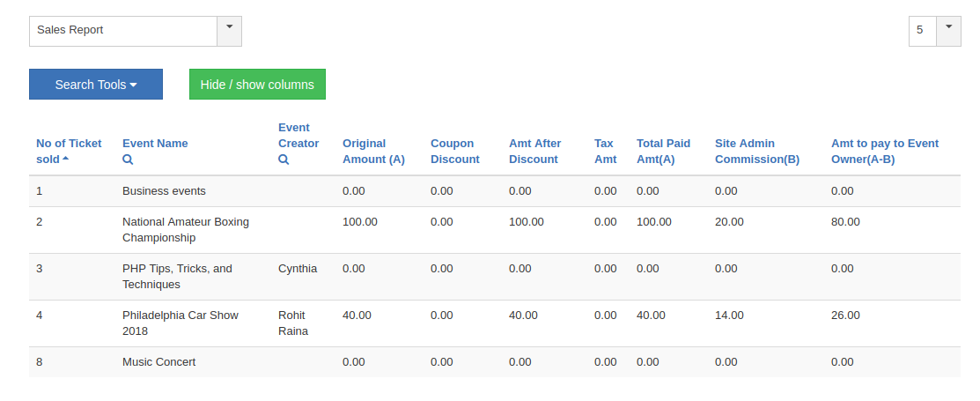Select the Philadelphia Car Show 2018 row

coord(181,323)
